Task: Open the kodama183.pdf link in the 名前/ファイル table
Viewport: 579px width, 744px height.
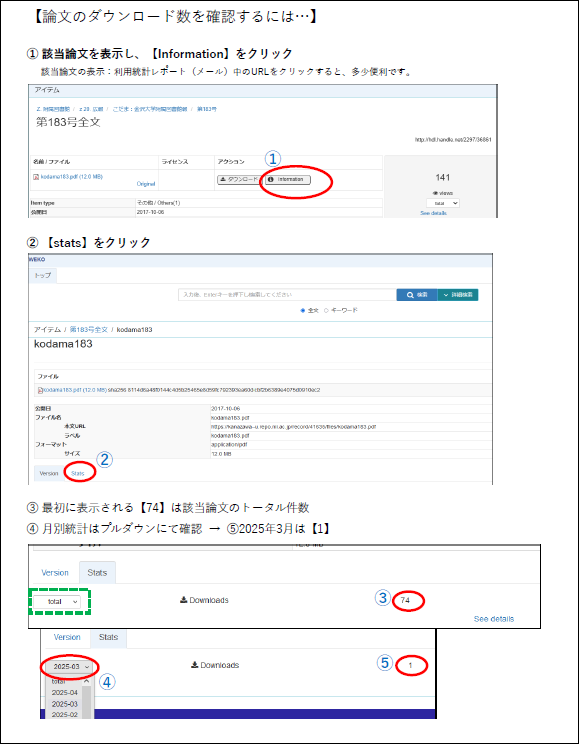Action: click(x=71, y=177)
